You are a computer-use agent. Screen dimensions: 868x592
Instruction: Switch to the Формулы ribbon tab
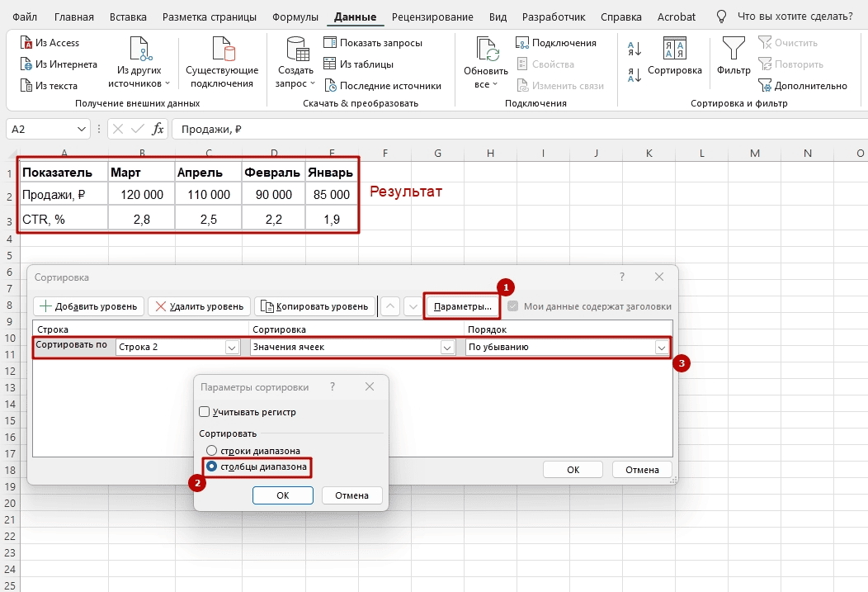(x=295, y=17)
